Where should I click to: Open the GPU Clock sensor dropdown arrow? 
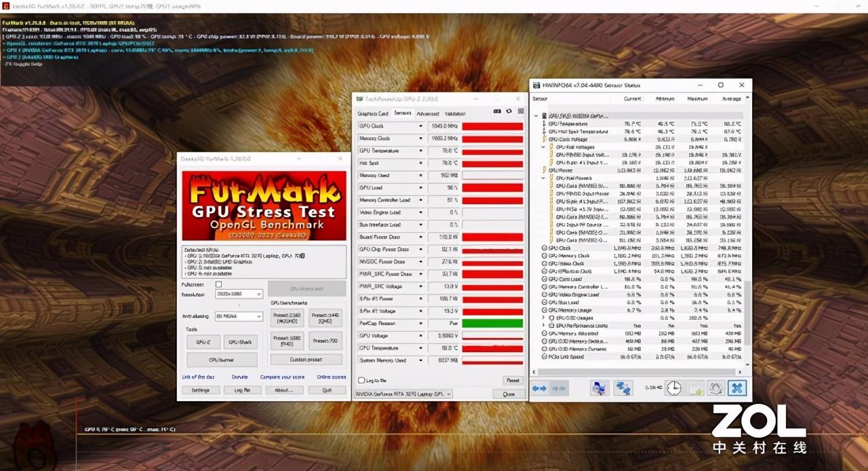point(420,126)
